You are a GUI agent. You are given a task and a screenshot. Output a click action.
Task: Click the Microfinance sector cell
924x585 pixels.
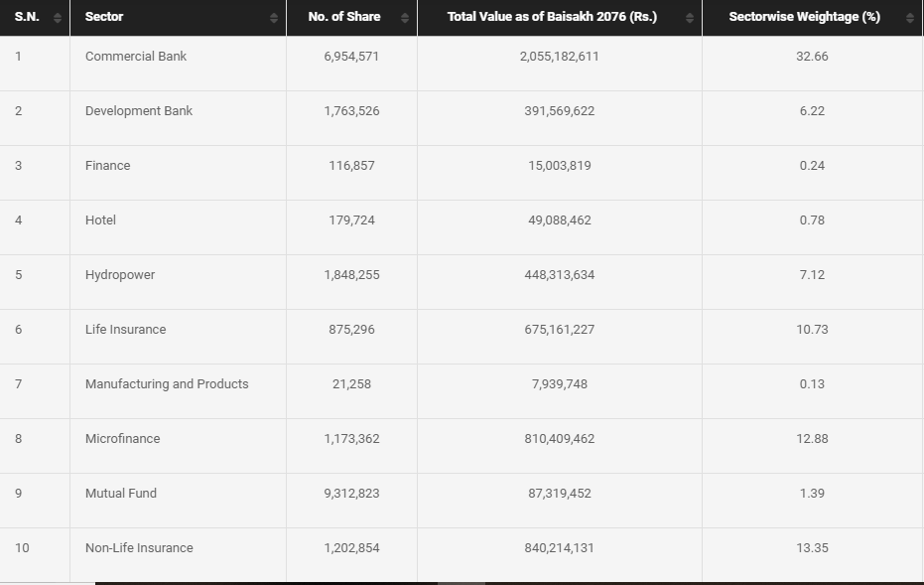[178, 446]
